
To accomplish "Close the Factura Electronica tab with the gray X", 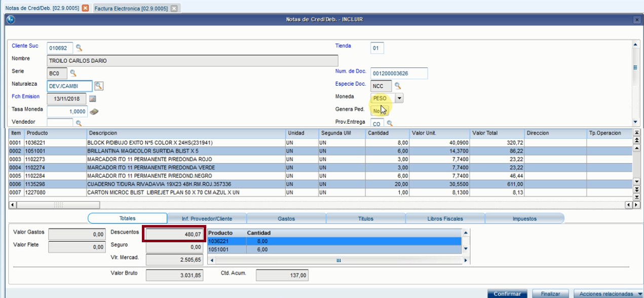I will (174, 9).
